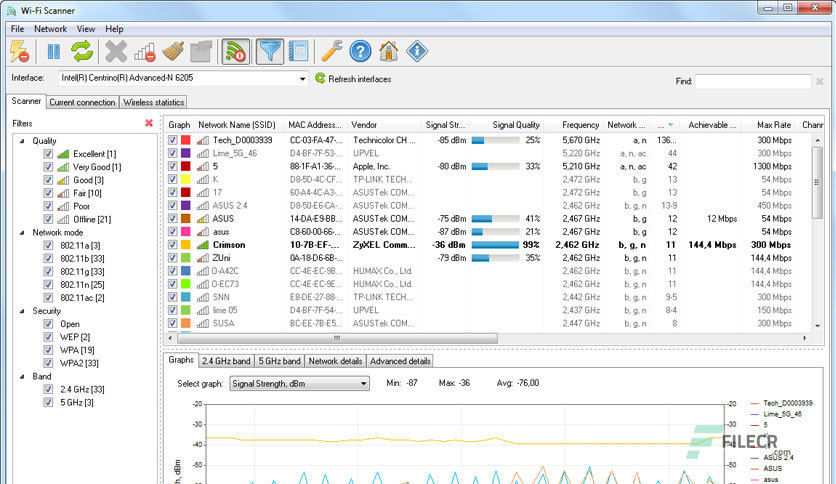Clear Find field with gray X icon
The width and height of the screenshot is (836, 484).
pos(819,82)
